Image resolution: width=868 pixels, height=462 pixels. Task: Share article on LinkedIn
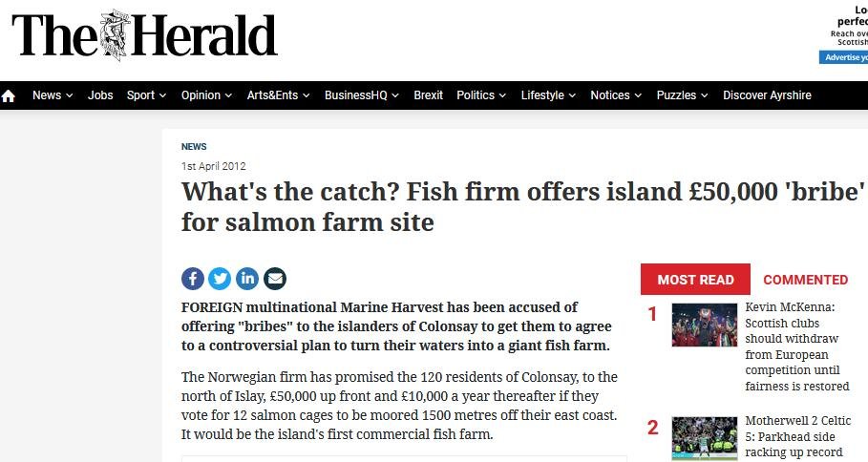click(247, 279)
